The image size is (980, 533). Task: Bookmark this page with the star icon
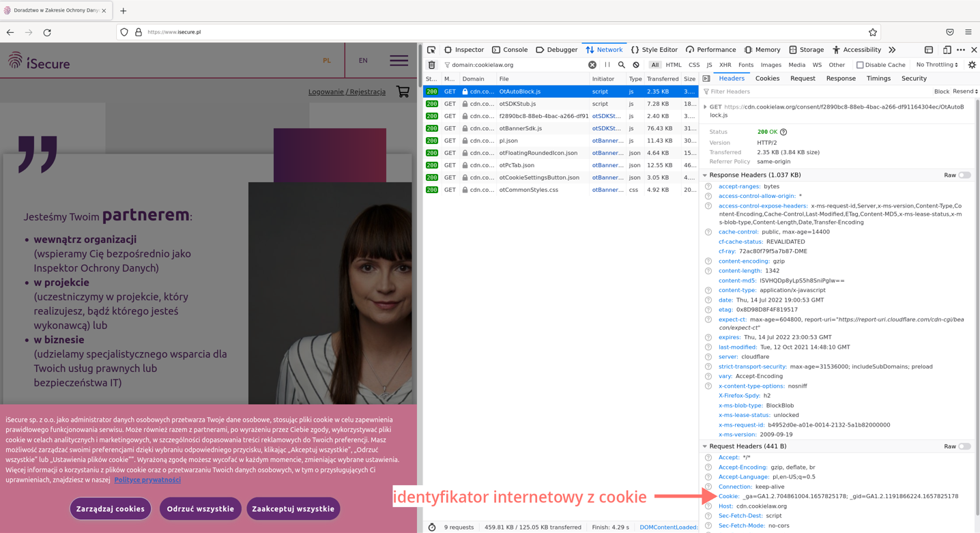coord(872,32)
